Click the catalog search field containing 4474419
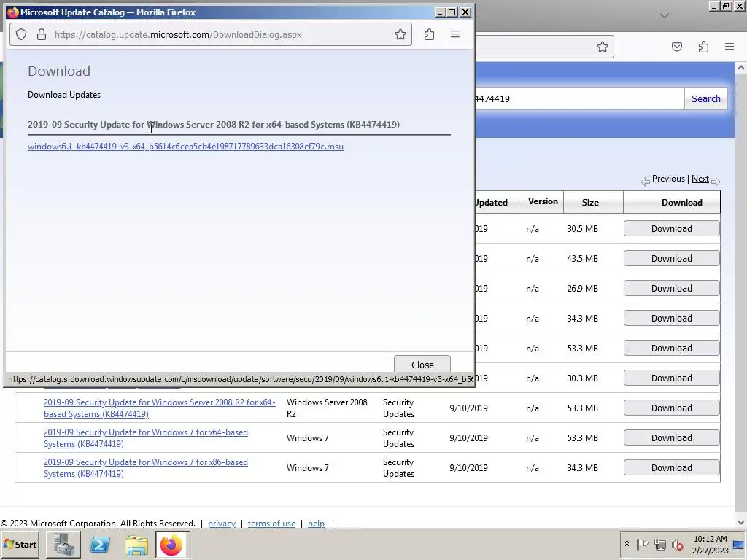The image size is (747, 560). [578, 98]
